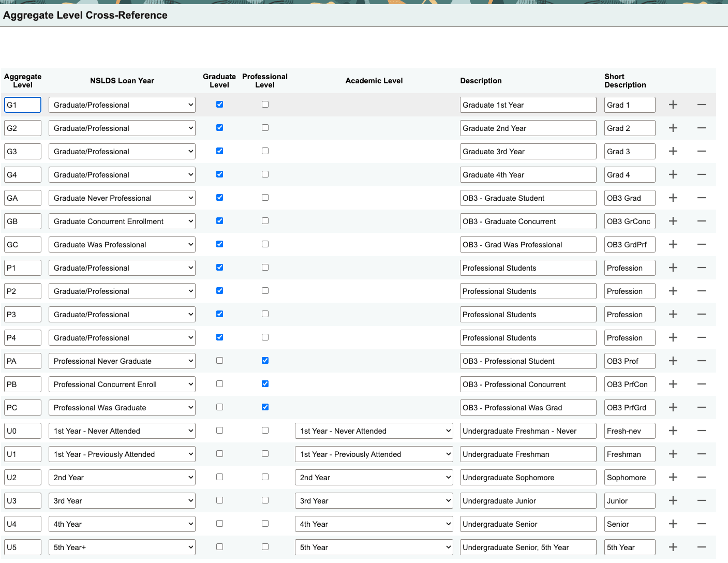Open NSLDS Loan Year dropdown for G1
The width and height of the screenshot is (728, 563).
click(122, 105)
